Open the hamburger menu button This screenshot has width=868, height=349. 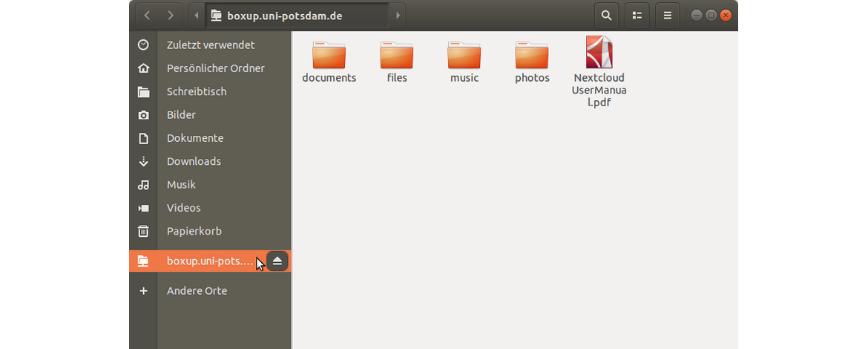click(x=668, y=15)
